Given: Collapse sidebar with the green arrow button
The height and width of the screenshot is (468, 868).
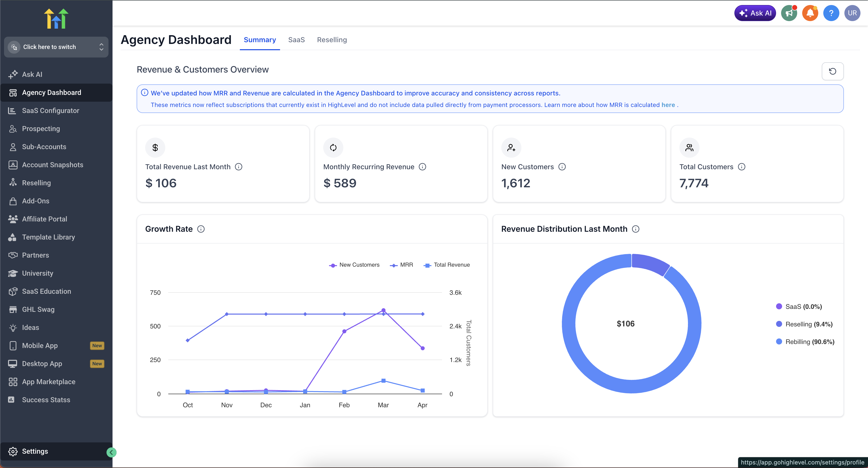Looking at the screenshot, I should click(x=111, y=452).
